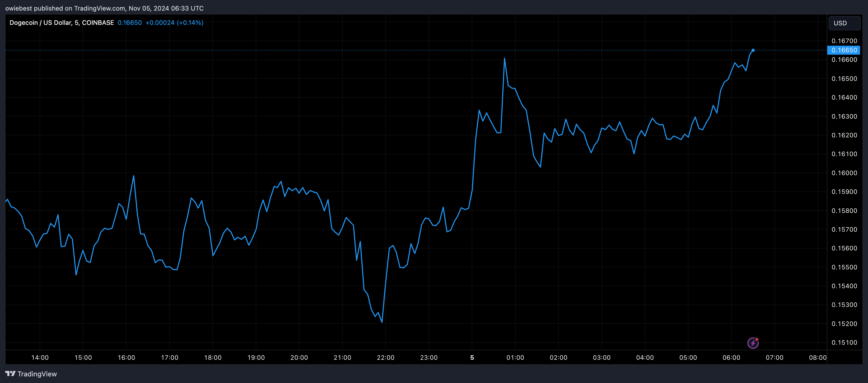
Task: Click the 03:00 time axis label
Action: click(601, 358)
